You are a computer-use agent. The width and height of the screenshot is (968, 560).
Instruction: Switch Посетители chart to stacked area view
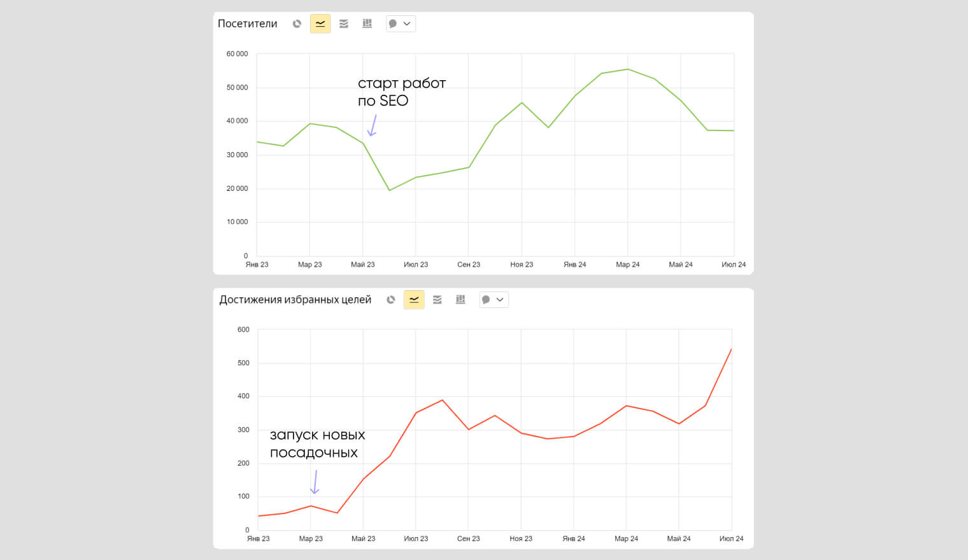pos(344,24)
